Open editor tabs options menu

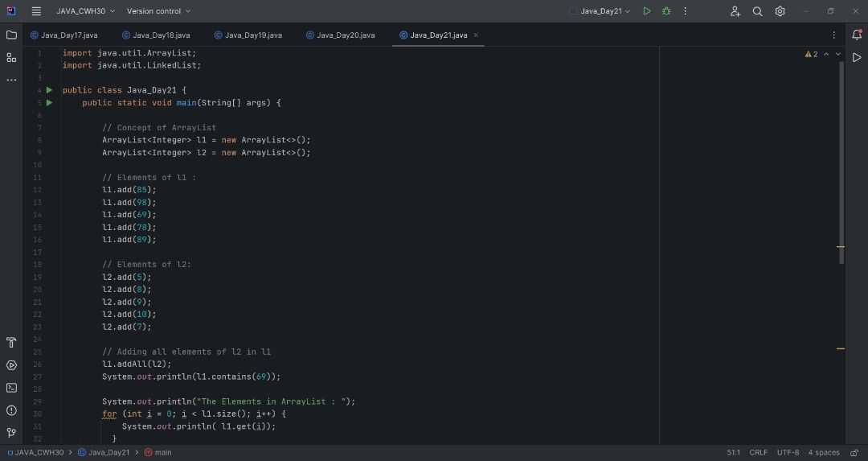point(833,35)
